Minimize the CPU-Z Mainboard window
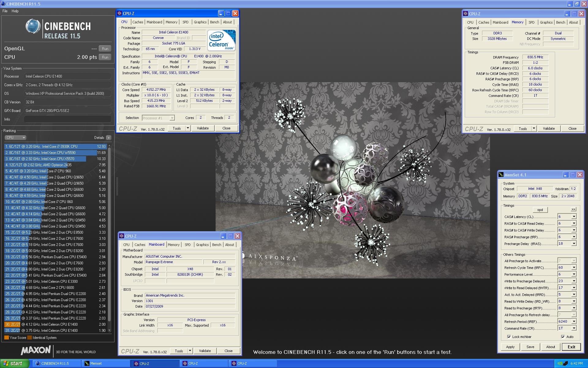588x368 pixels. (223, 236)
